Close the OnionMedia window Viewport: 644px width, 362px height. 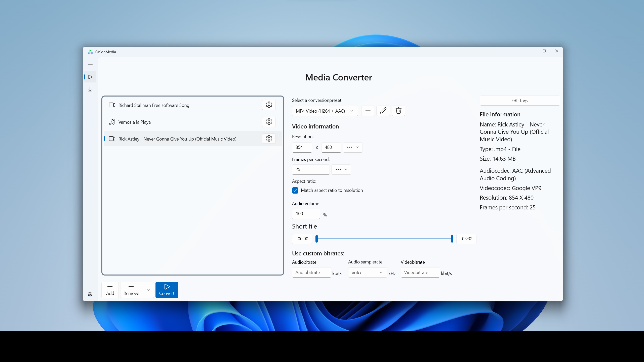pyautogui.click(x=557, y=51)
